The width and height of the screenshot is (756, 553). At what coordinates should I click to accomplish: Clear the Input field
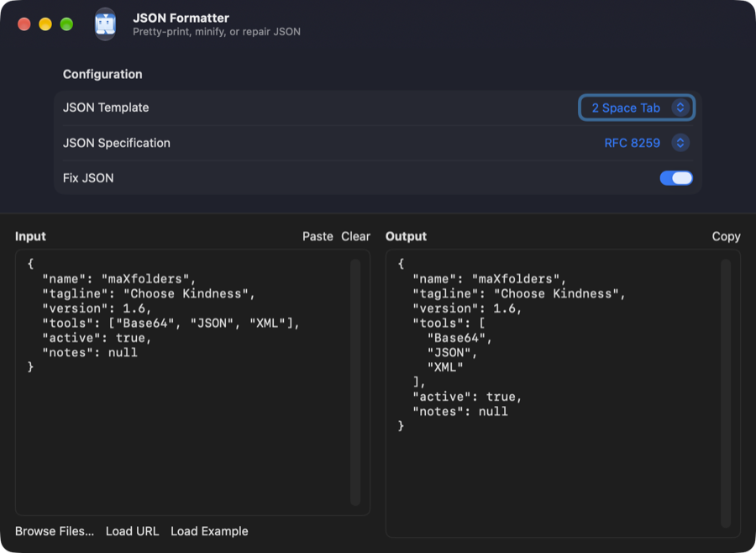(x=355, y=236)
